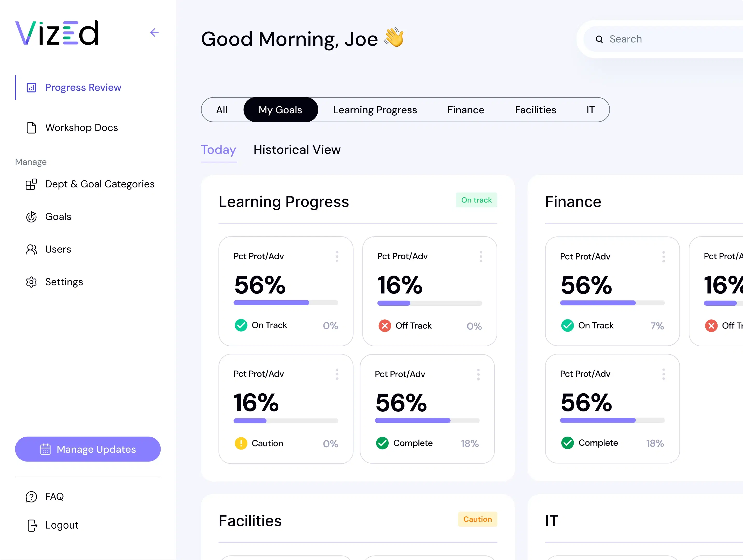Select the My Goals filter pill
This screenshot has width=743, height=560.
click(x=280, y=110)
